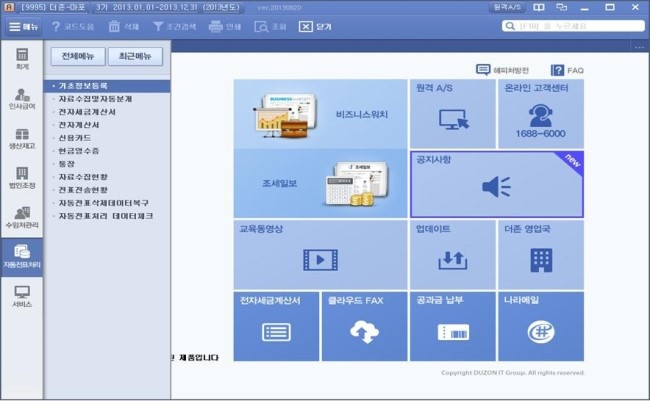Click the 온라인 고객센터 headset tile

click(541, 114)
